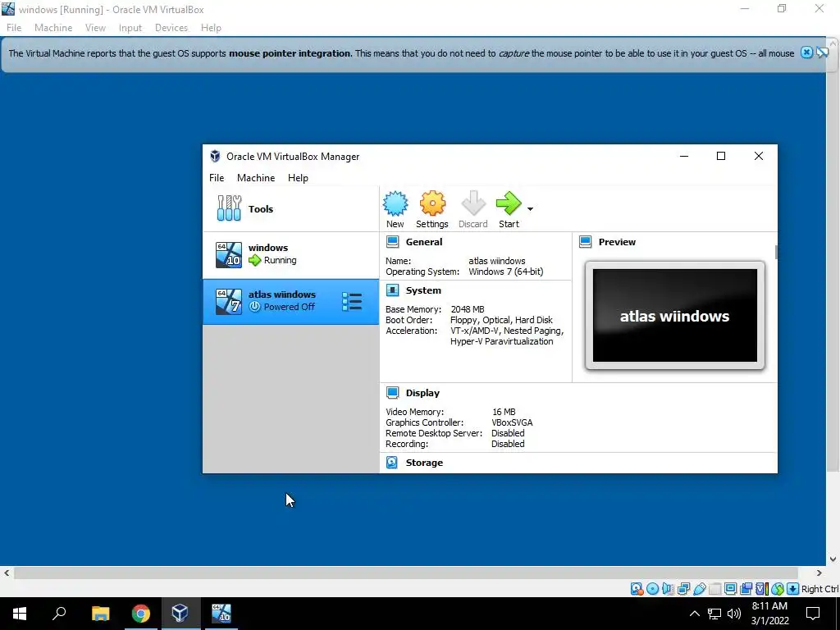Click the mouse integration status icon
840x630 pixels.
click(x=778, y=589)
